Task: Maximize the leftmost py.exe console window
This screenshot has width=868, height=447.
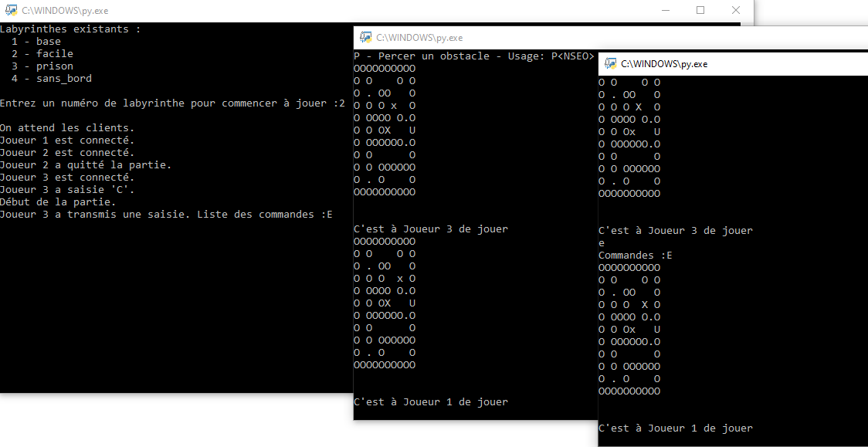Action: point(700,10)
